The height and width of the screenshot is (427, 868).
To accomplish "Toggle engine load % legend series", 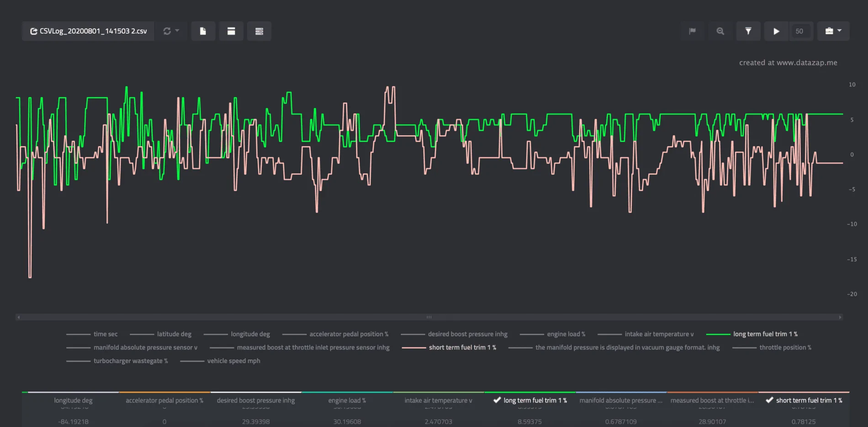I will [x=552, y=334].
